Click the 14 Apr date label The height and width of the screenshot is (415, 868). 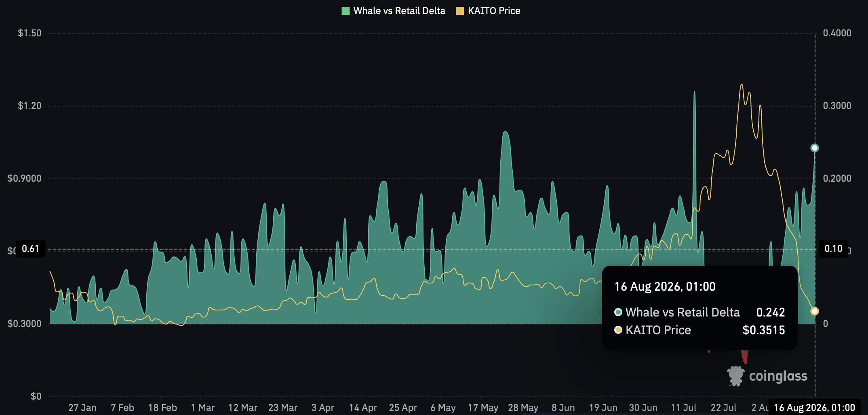pos(363,408)
